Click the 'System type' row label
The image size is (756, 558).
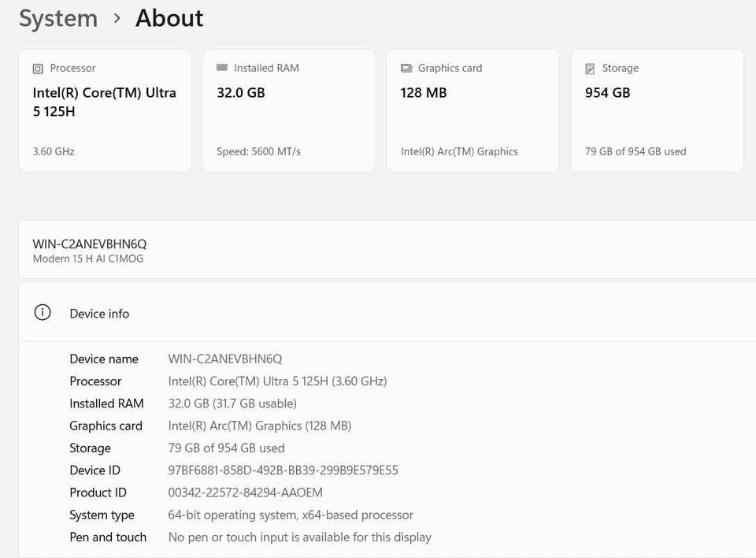(x=102, y=515)
